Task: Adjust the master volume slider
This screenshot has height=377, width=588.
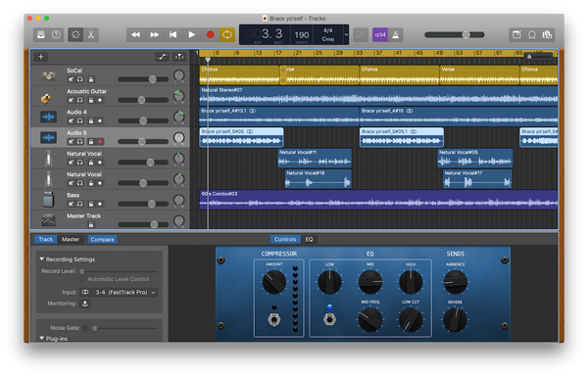Action: [455, 35]
